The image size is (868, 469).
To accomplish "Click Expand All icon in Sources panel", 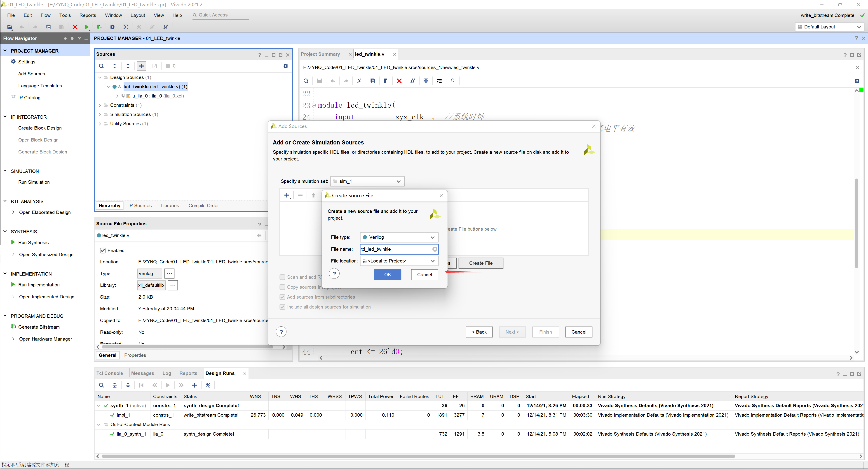I will pyautogui.click(x=128, y=66).
